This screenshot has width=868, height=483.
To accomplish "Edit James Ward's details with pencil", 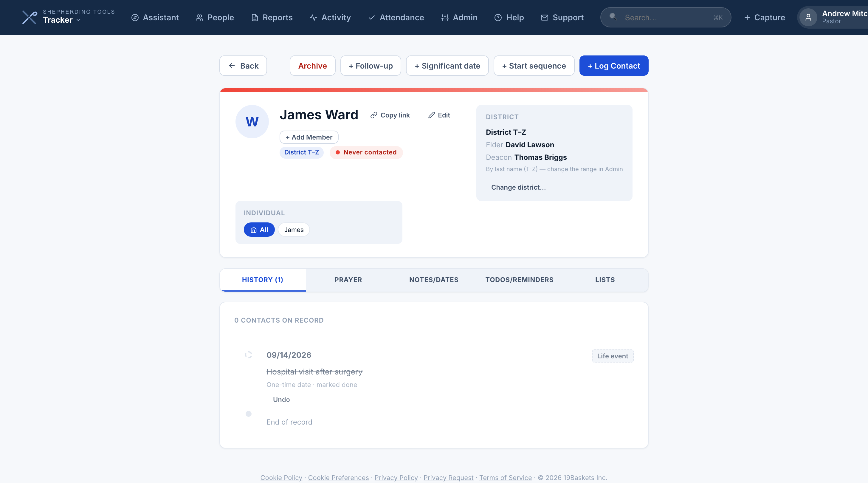I will 439,115.
